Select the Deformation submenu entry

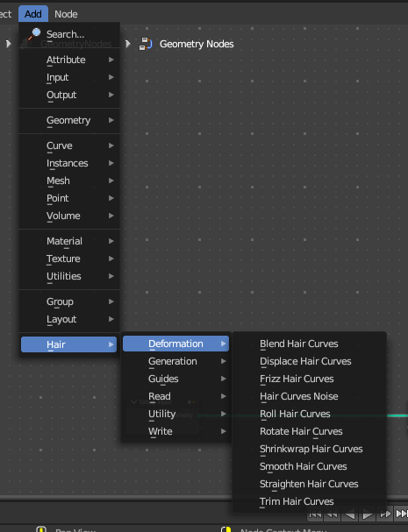(176, 344)
